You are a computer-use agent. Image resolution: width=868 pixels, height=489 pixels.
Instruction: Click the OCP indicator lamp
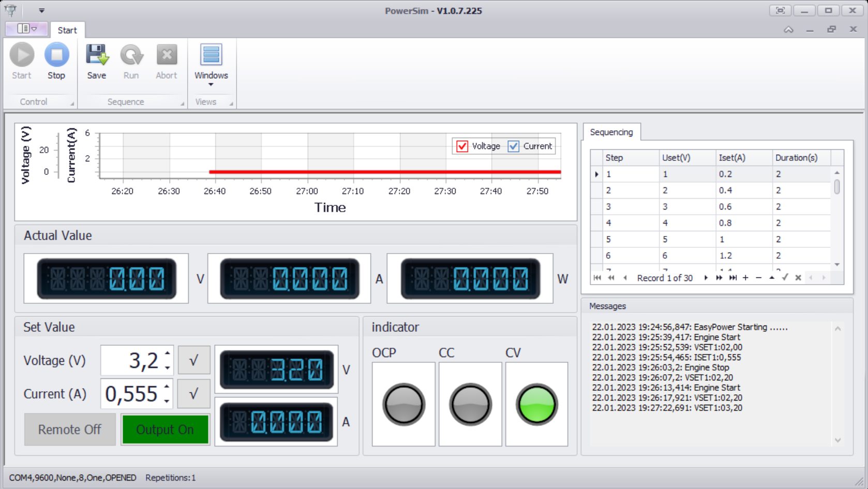click(x=403, y=405)
